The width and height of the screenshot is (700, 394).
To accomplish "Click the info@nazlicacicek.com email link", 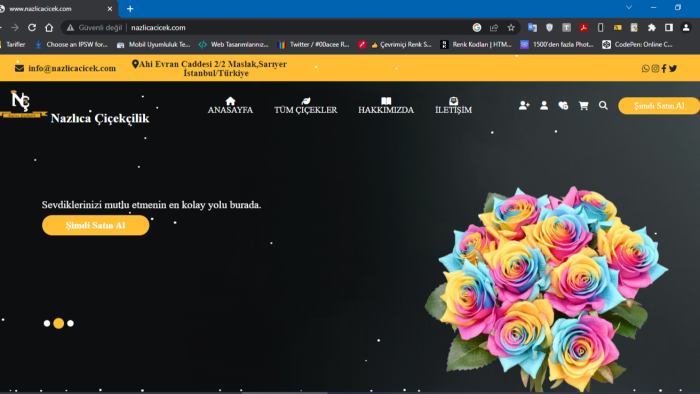I will [72, 68].
